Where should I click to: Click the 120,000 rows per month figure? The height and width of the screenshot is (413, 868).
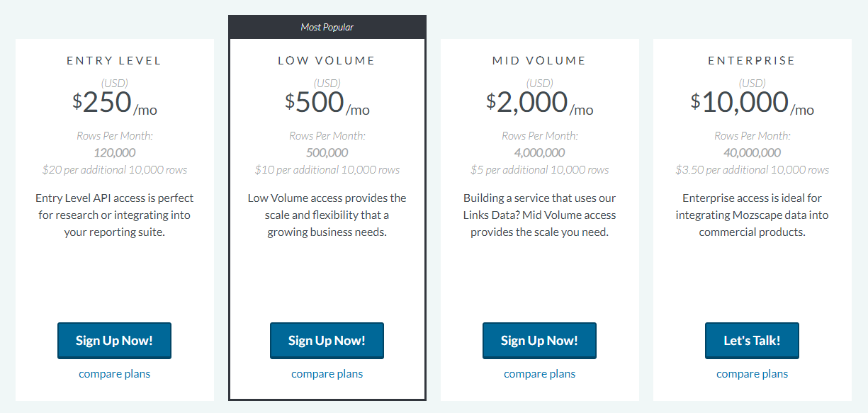(x=114, y=152)
